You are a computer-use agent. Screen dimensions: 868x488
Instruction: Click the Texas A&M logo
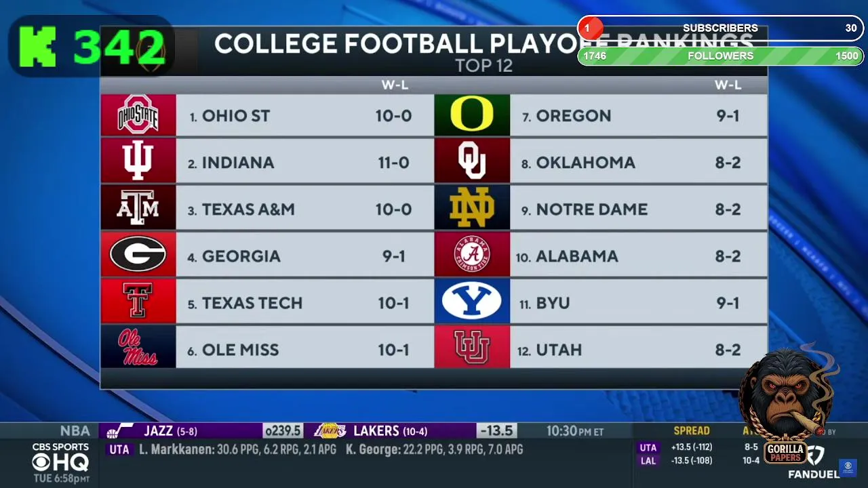tap(138, 209)
